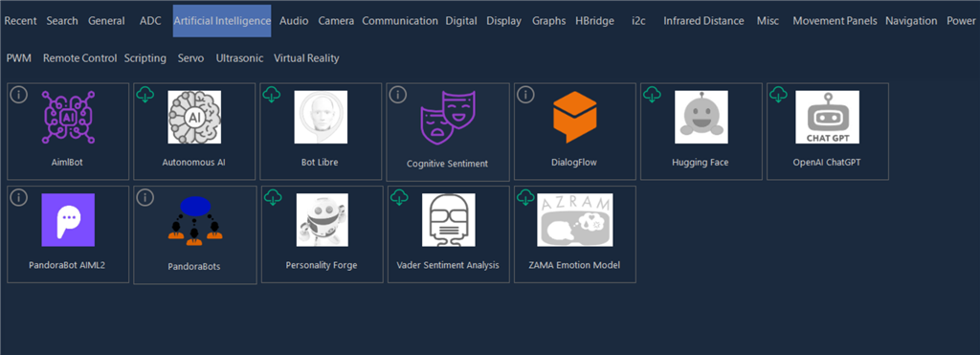Open info for PandoraBot AIML2

point(19,197)
